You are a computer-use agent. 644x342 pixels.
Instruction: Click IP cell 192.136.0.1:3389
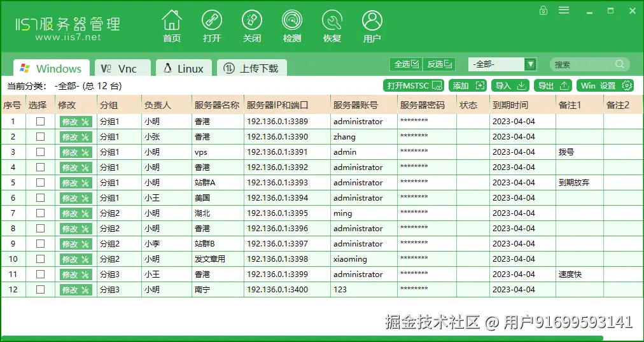coord(287,122)
